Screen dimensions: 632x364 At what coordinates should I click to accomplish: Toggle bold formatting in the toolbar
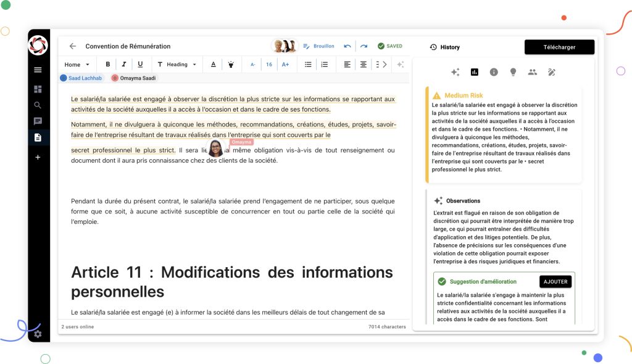[108, 64]
